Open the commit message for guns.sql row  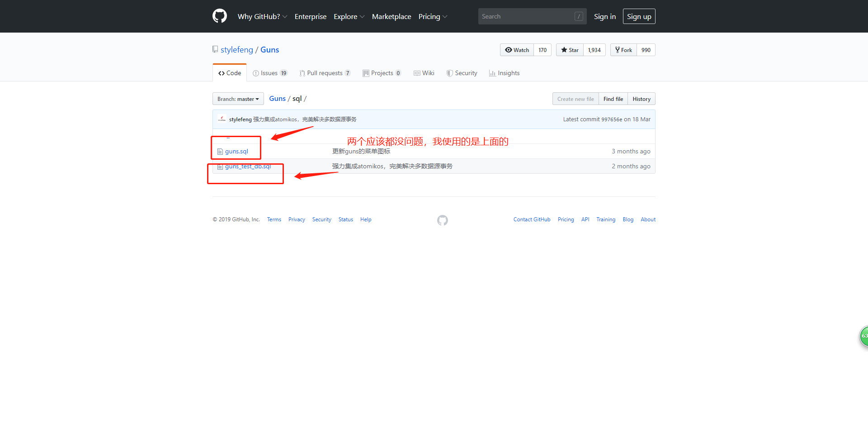[x=361, y=152]
